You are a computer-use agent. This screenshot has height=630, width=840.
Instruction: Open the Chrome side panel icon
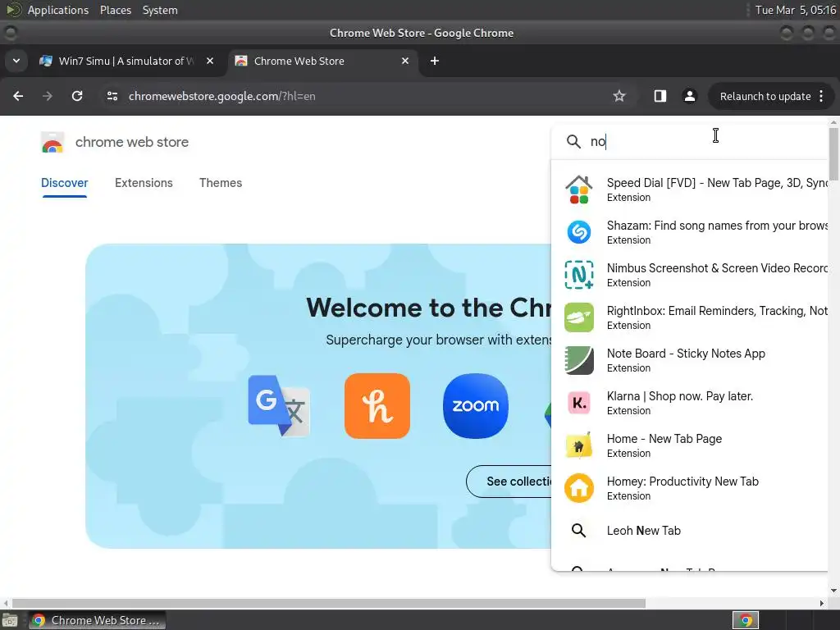[660, 96]
